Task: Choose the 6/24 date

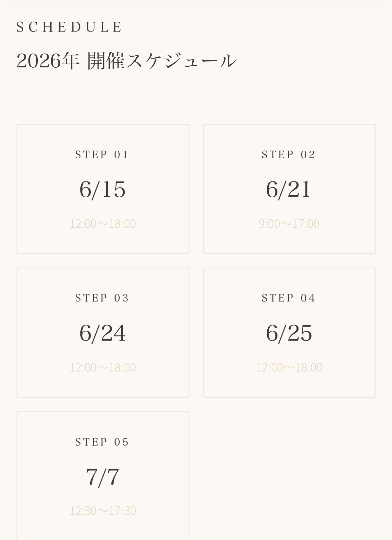Action: 103,333
